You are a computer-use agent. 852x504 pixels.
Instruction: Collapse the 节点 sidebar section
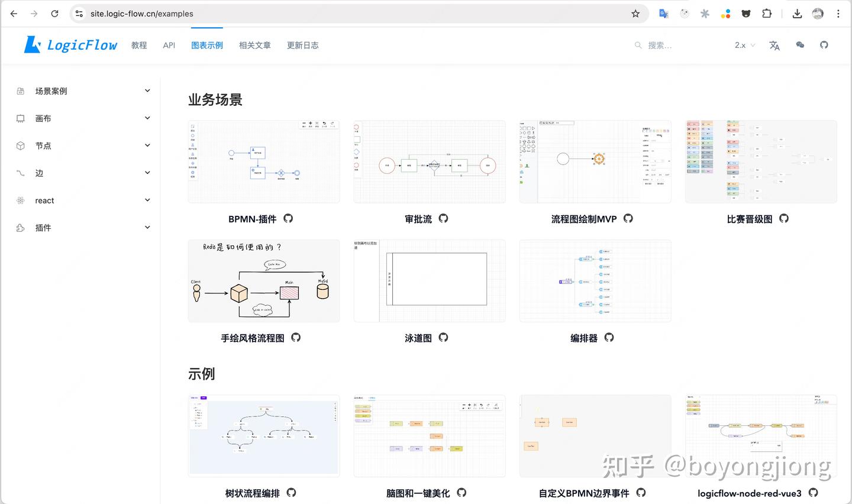click(147, 145)
